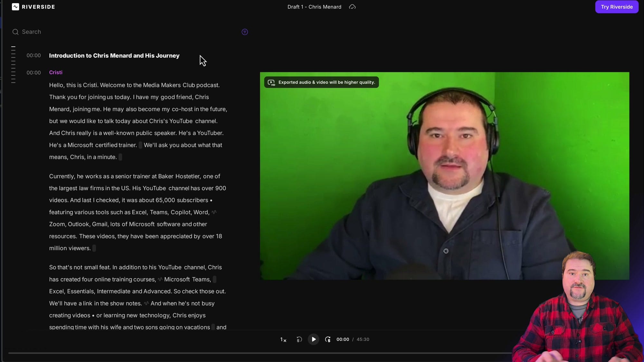Select chapter 'Introduction to Chris Menard and His Journey'
Image resolution: width=644 pixels, height=362 pixels.
[114, 56]
